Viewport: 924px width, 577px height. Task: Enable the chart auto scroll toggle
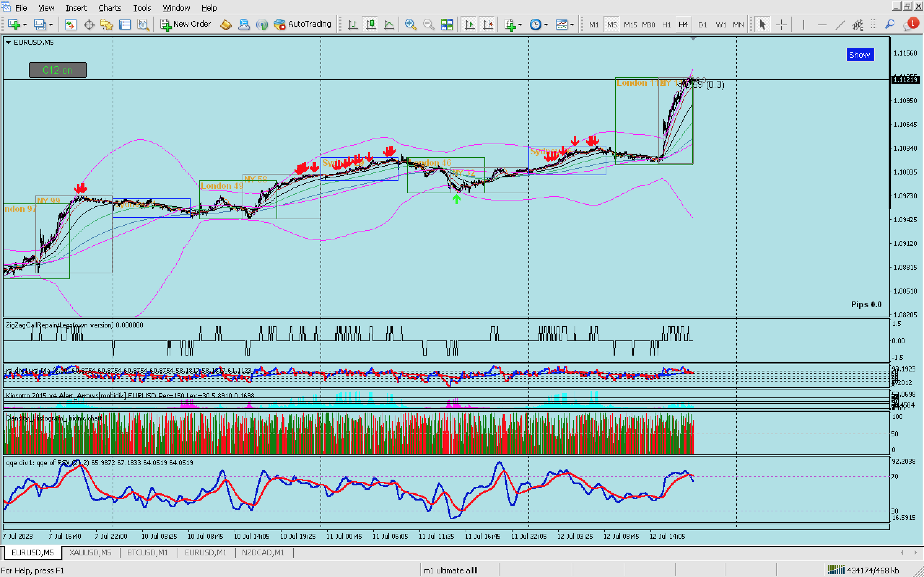(x=470, y=25)
